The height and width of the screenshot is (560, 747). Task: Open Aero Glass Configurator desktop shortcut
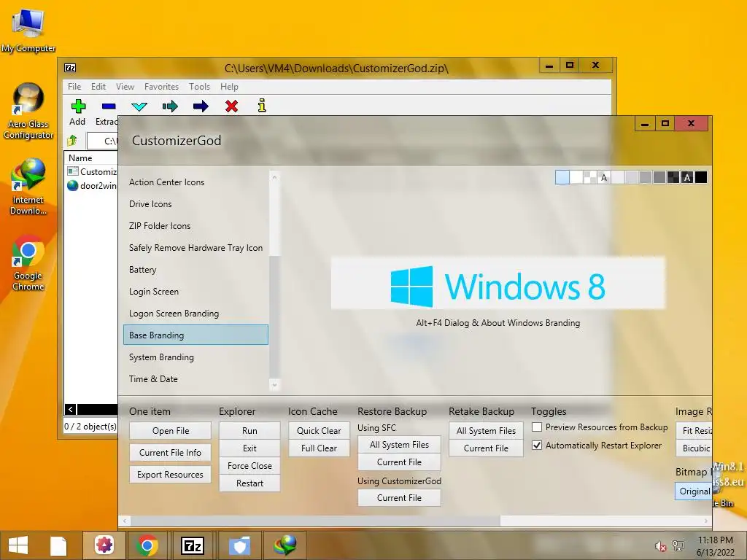coord(28,111)
